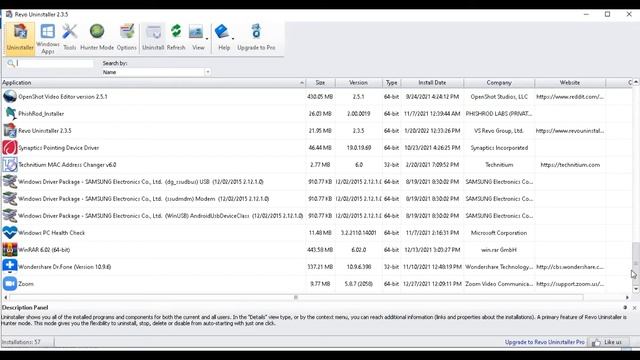Sort by the Company column header
The height and width of the screenshot is (360, 640).
pyautogui.click(x=499, y=82)
